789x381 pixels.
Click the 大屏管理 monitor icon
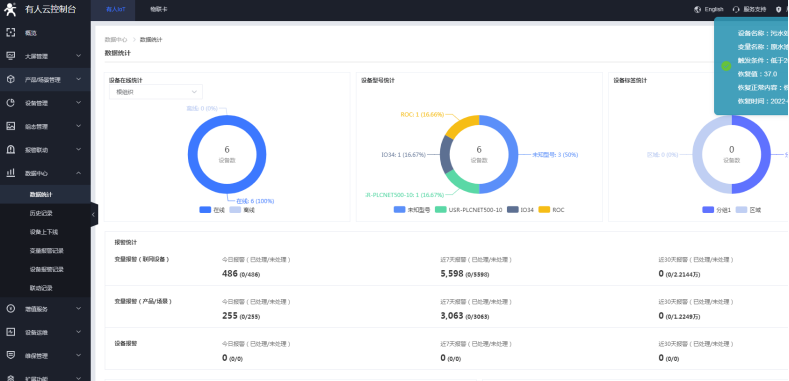[11, 56]
